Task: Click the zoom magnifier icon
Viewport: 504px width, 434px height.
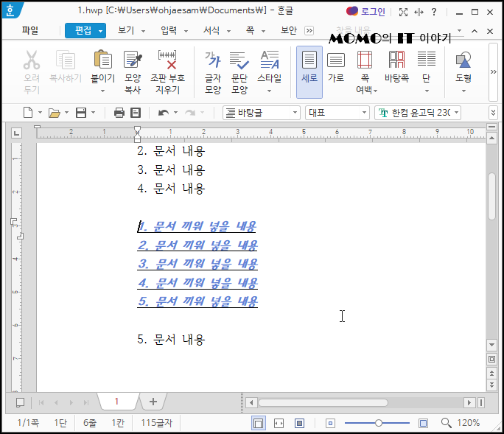Action: (x=446, y=423)
